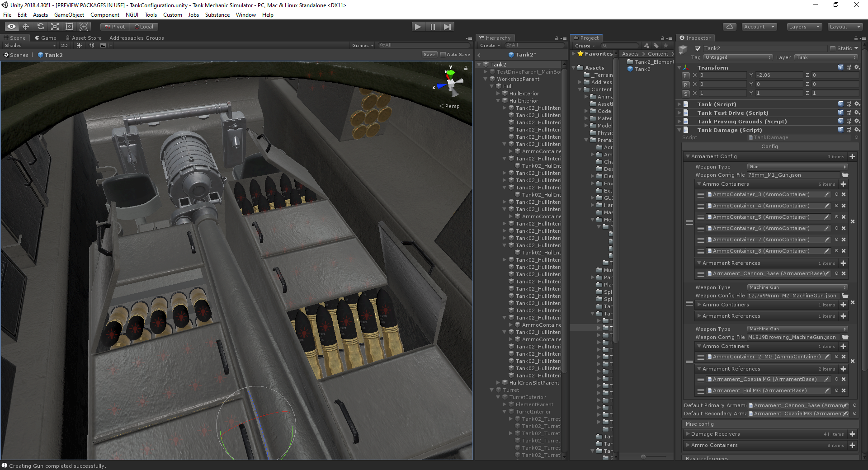Open Transform component gear settings menu
The height and width of the screenshot is (470, 868).
point(857,67)
